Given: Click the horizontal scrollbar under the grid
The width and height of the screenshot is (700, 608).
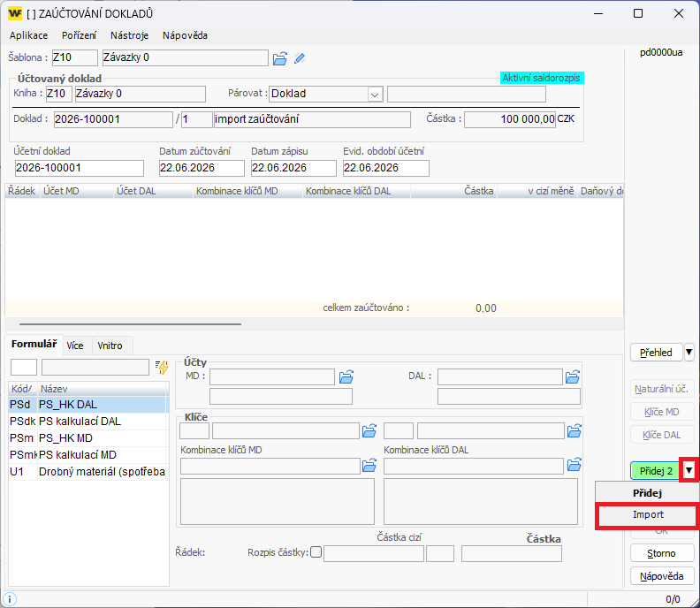Looking at the screenshot, I should tap(130, 324).
